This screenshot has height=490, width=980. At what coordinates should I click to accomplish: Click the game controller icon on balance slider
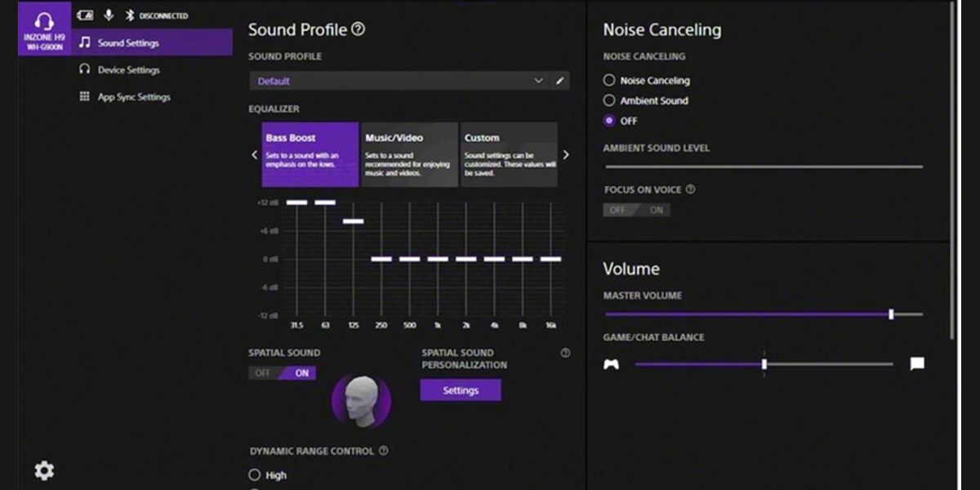[611, 364]
